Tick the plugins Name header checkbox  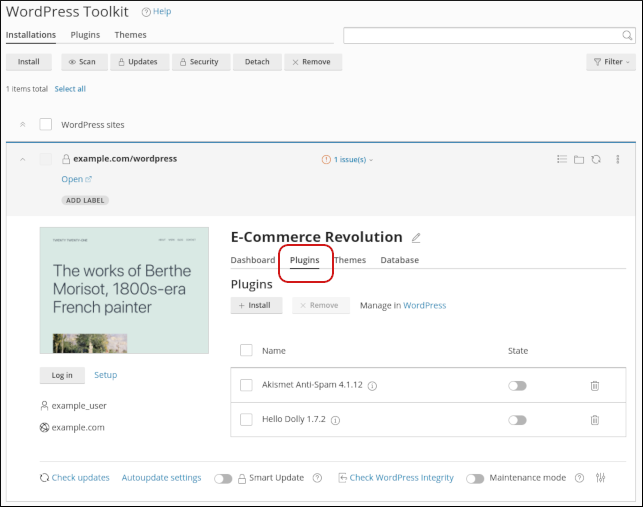[246, 350]
